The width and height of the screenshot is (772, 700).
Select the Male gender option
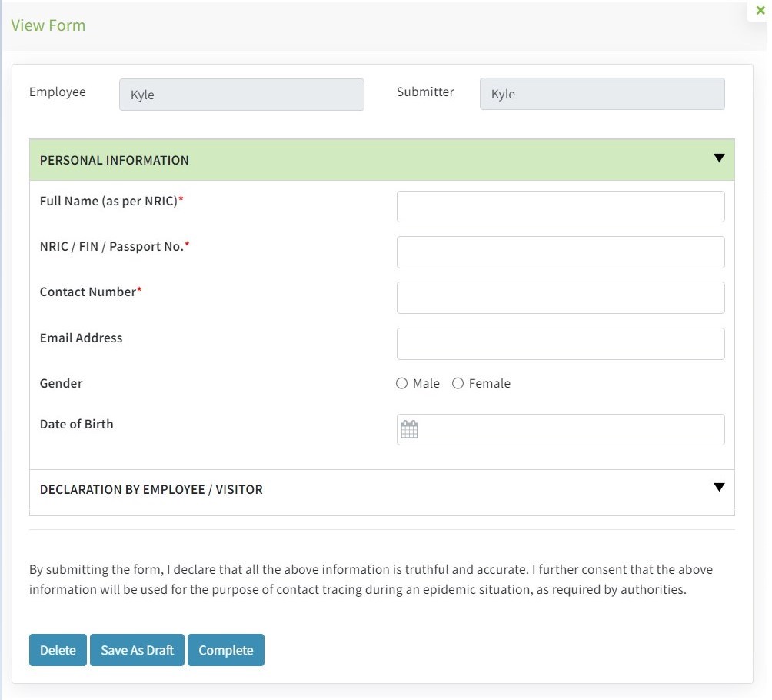(401, 383)
